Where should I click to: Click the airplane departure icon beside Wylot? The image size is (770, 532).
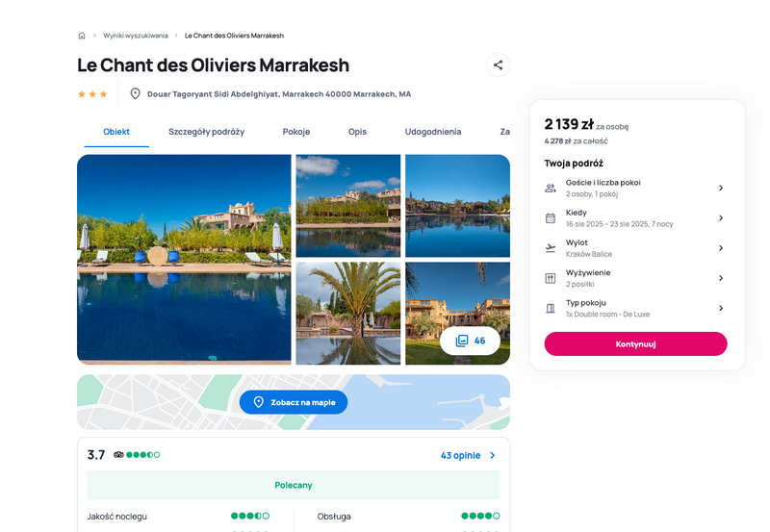550,248
